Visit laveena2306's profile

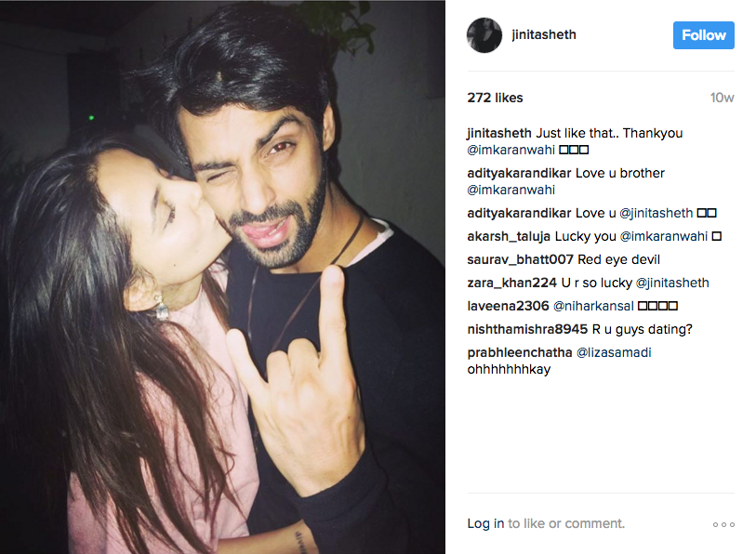(508, 306)
